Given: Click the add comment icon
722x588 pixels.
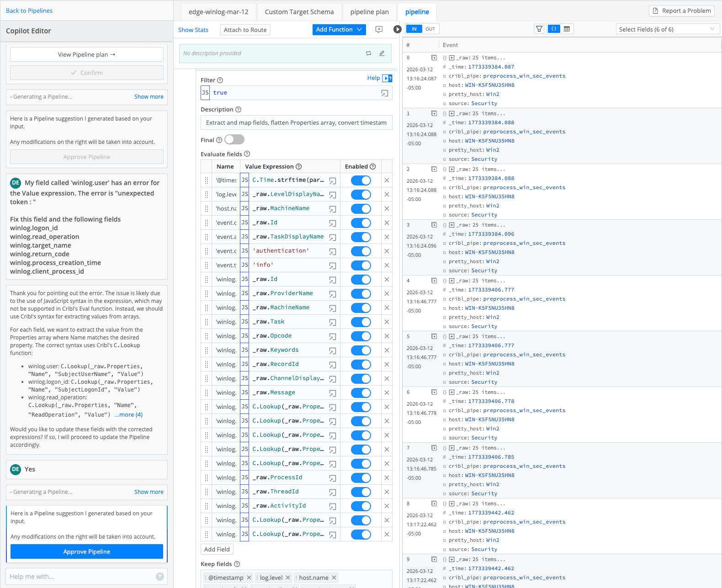Looking at the screenshot, I should pos(379,29).
